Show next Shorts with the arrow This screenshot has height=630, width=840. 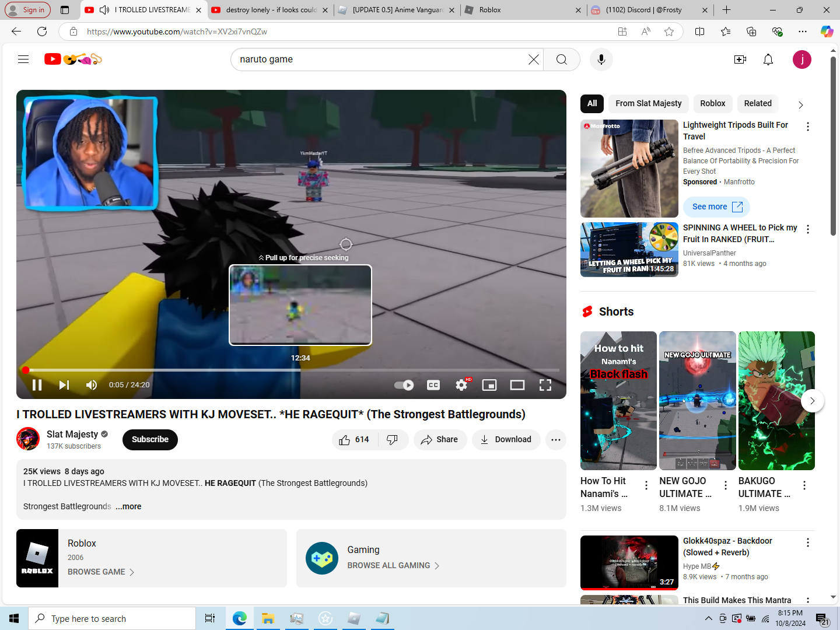[x=812, y=401]
